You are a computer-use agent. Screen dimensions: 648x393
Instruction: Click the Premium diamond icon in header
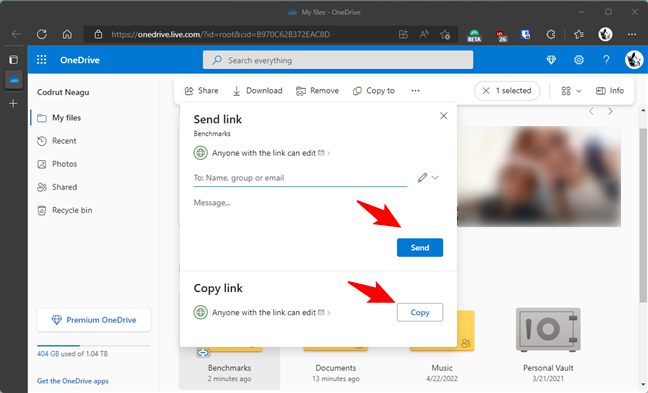tap(551, 60)
